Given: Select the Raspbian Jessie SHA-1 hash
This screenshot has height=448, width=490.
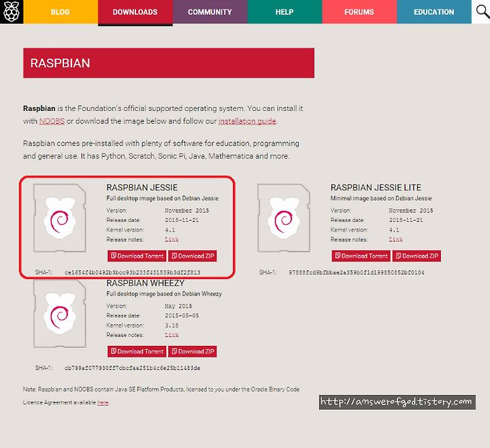Looking at the screenshot, I should tap(133, 272).
